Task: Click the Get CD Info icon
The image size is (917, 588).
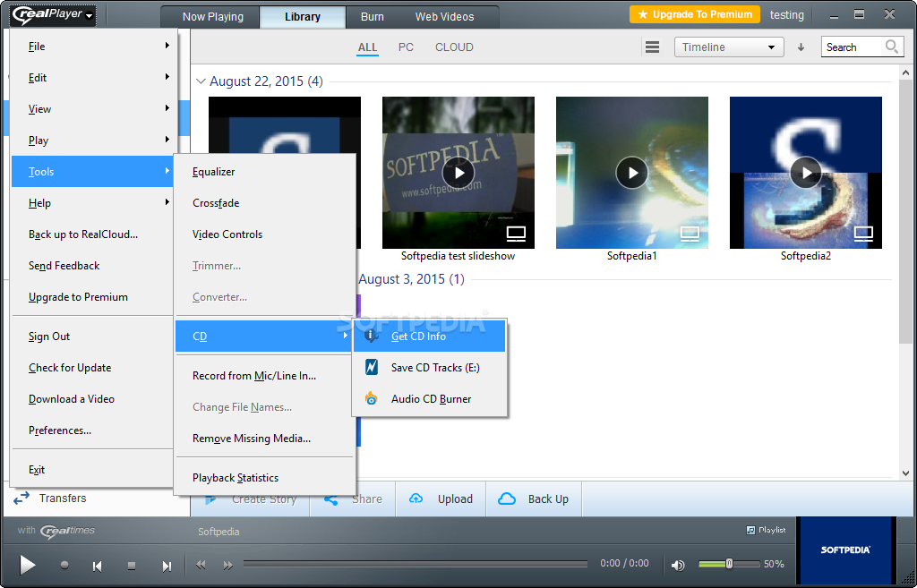Action: [x=371, y=337]
